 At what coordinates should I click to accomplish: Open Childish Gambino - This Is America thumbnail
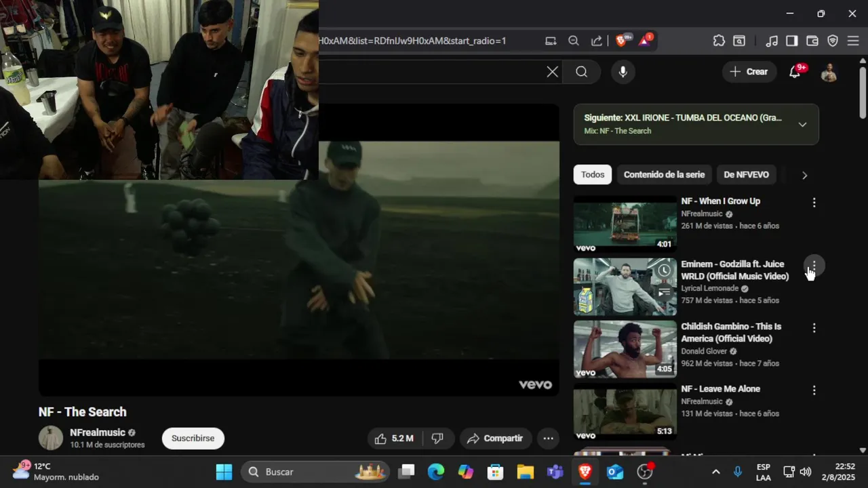point(625,349)
